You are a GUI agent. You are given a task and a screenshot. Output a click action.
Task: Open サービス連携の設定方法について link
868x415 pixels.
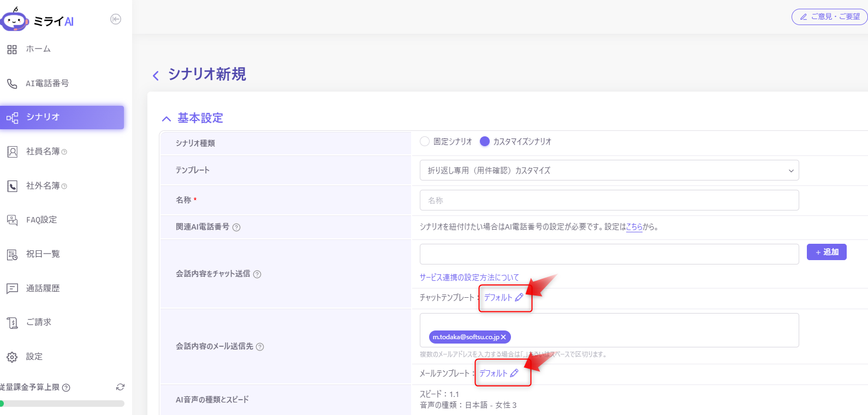point(469,278)
